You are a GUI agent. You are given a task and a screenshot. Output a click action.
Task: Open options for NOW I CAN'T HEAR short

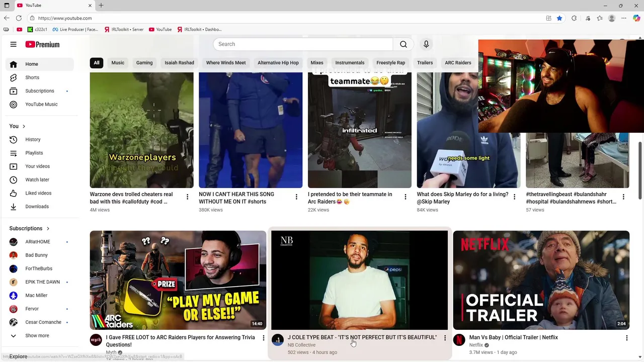click(296, 197)
